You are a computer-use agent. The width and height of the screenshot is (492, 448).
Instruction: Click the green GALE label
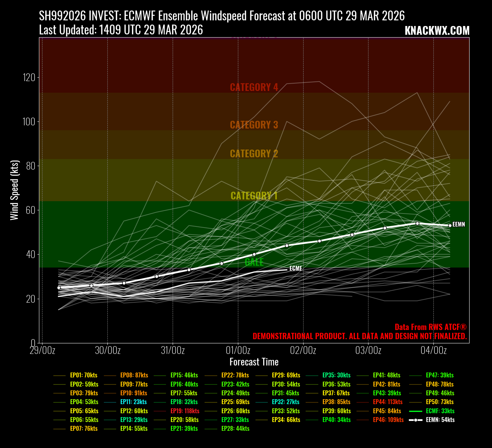point(254,262)
